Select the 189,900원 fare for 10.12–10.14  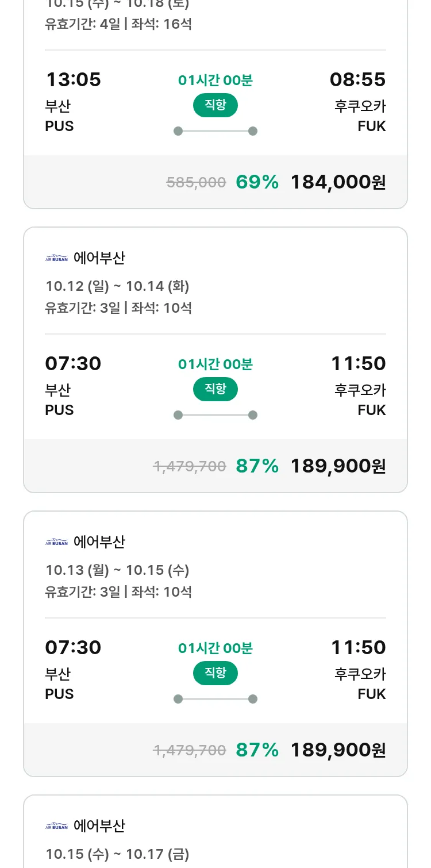(x=338, y=466)
